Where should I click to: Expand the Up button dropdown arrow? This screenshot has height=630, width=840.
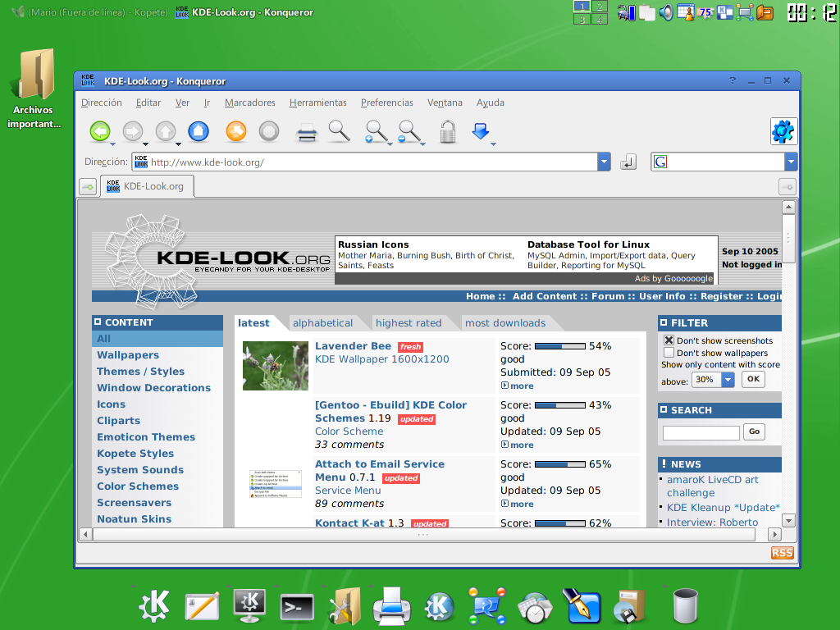[178, 144]
